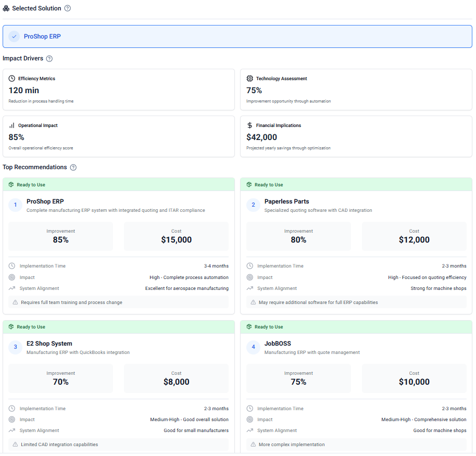Screen dimensions: 476x456
Task: Click the Impact Drivers help icon
Action: pyautogui.click(x=49, y=58)
